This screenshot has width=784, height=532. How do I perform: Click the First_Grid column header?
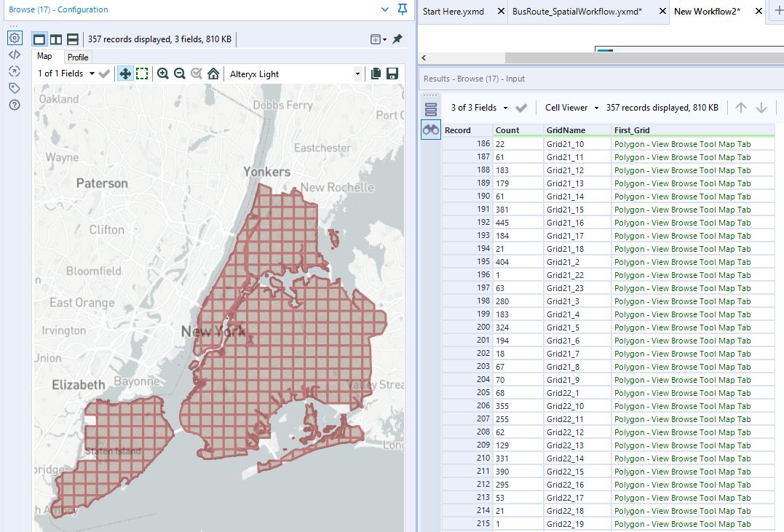click(694, 130)
